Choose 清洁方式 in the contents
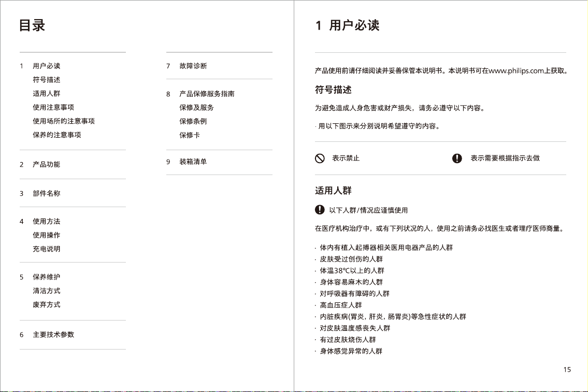 coord(47,291)
